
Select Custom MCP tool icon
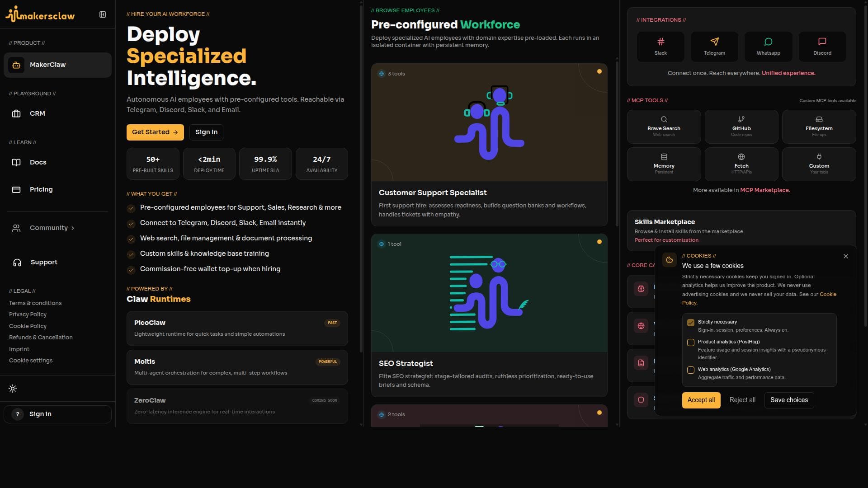[x=819, y=157]
